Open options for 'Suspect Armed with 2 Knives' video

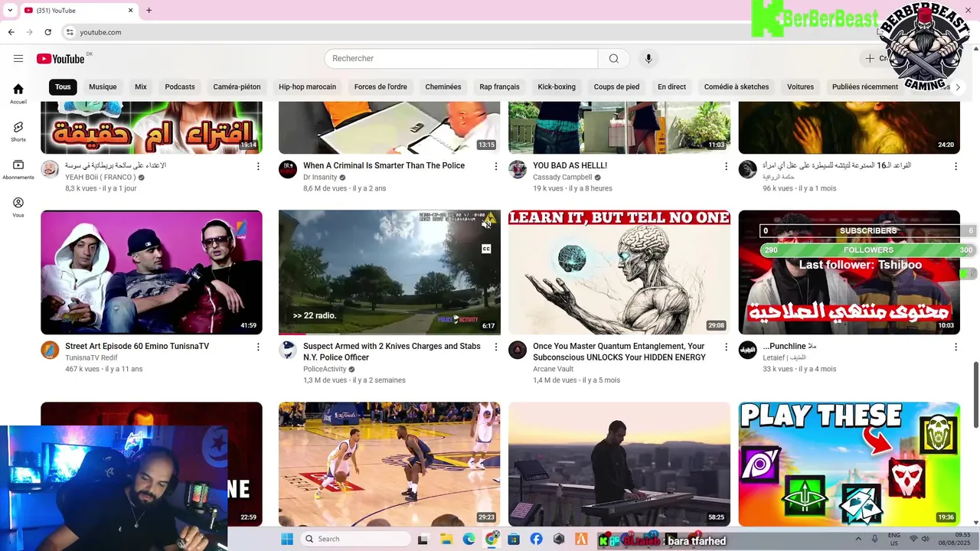[495, 347]
